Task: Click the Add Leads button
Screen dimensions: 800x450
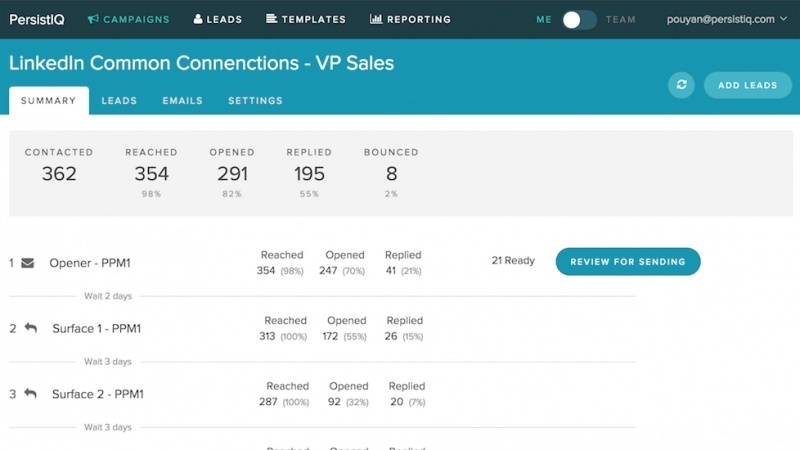Action: click(x=747, y=85)
